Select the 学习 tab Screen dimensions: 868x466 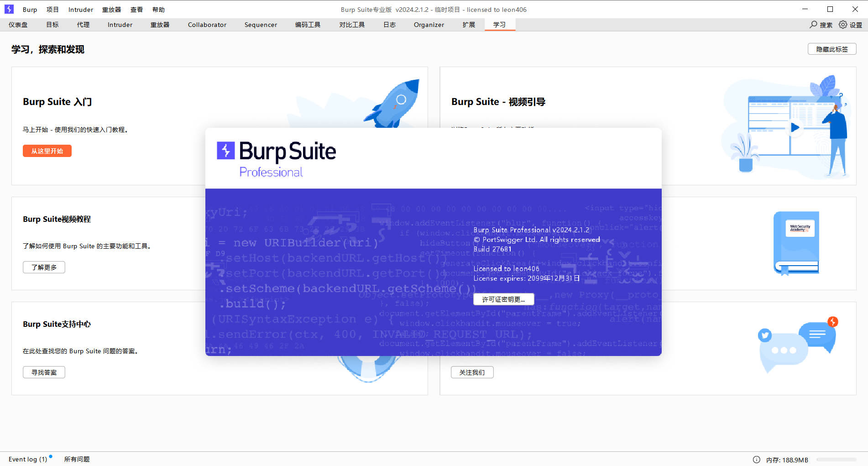(x=500, y=25)
